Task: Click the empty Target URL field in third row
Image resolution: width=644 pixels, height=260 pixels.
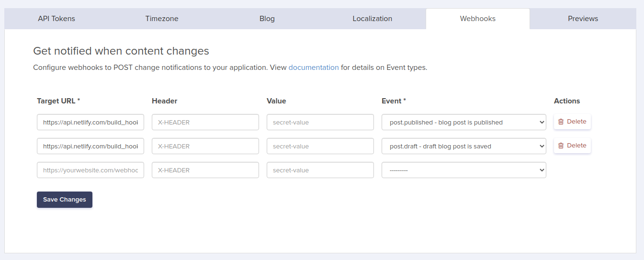Action: pos(90,170)
